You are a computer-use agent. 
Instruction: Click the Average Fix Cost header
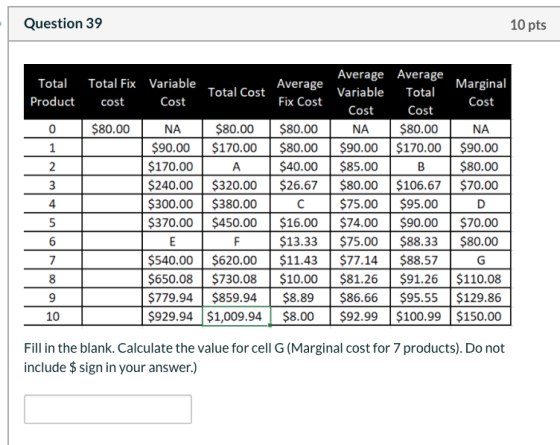pyautogui.click(x=300, y=92)
